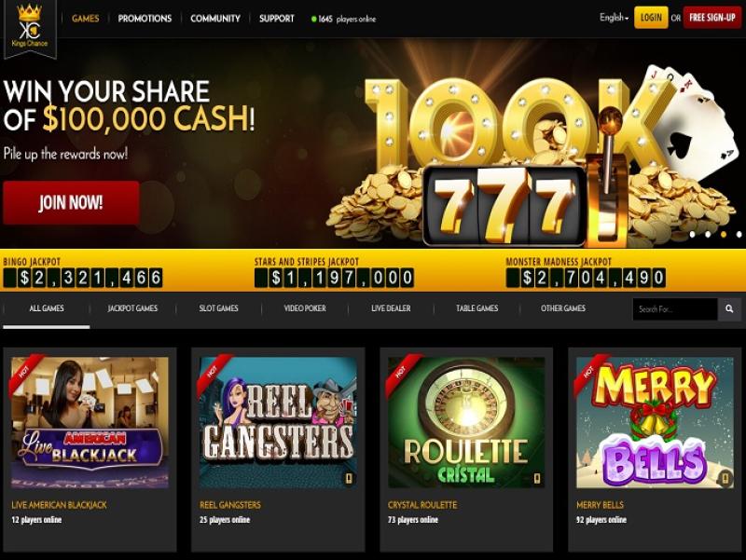Select the highlighted third carousel dot
Viewport: 746px width, 560px height.
pyautogui.click(x=724, y=235)
